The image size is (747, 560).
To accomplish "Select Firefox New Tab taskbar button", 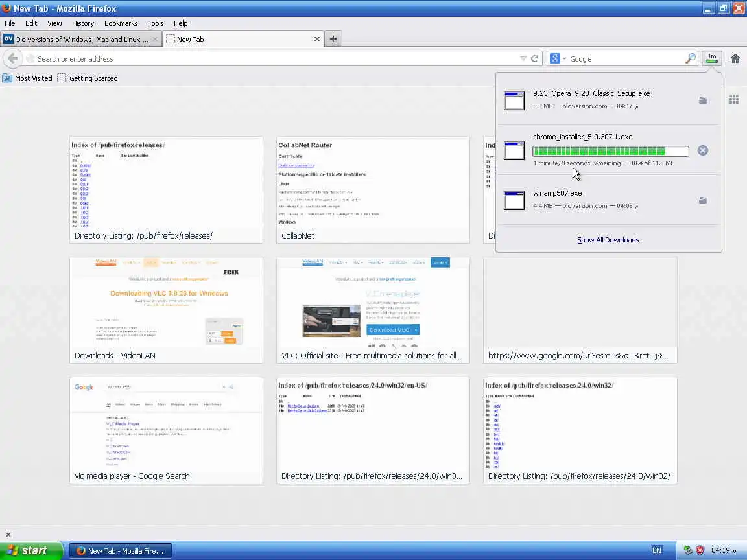I will (121, 550).
